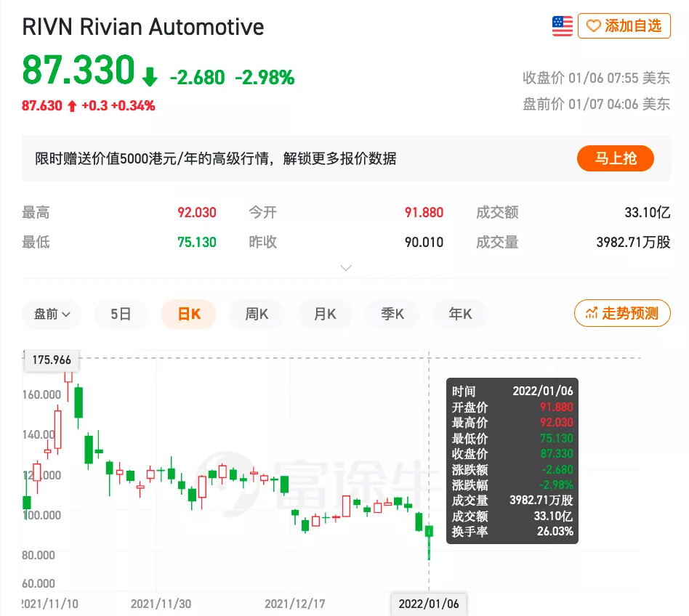This screenshot has width=689, height=616.
Task: Claim the offer with 马上抢 button
Action: (x=615, y=158)
